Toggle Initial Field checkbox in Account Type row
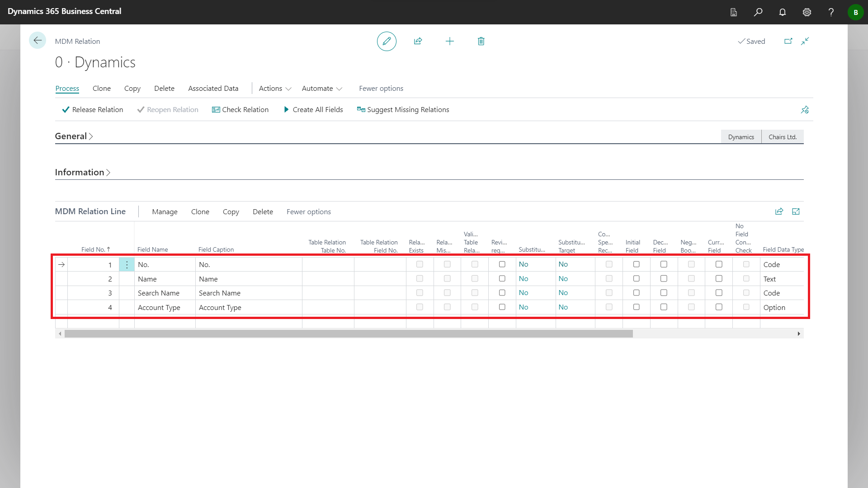The image size is (868, 488). click(x=636, y=307)
